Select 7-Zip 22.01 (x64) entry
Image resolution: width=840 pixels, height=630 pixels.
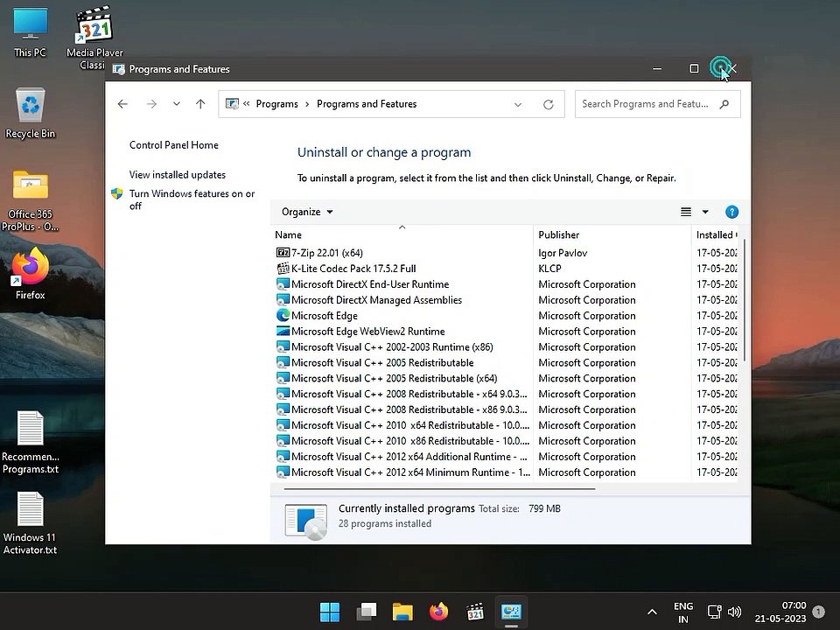(x=326, y=253)
